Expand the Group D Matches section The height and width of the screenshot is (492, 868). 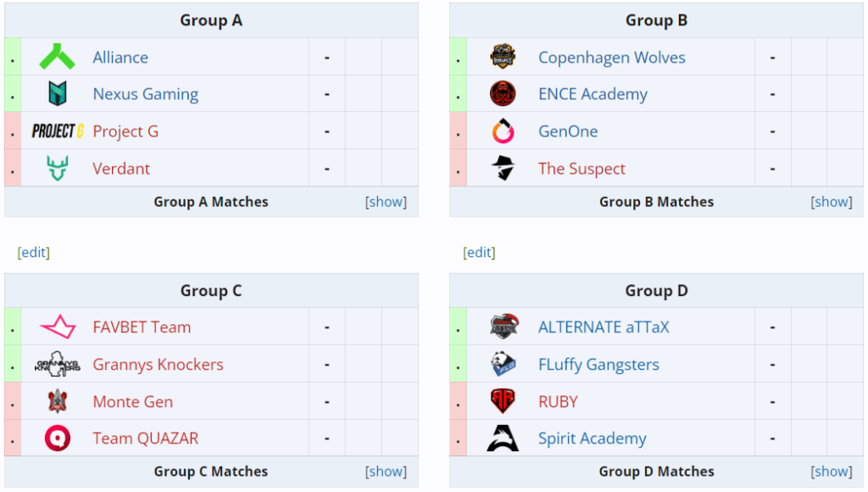(832, 472)
